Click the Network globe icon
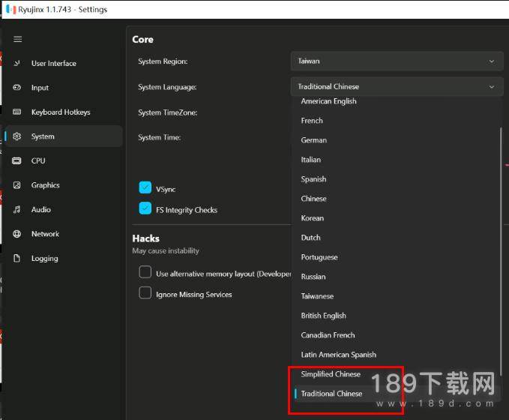Image resolution: width=509 pixels, height=420 pixels. click(x=17, y=234)
